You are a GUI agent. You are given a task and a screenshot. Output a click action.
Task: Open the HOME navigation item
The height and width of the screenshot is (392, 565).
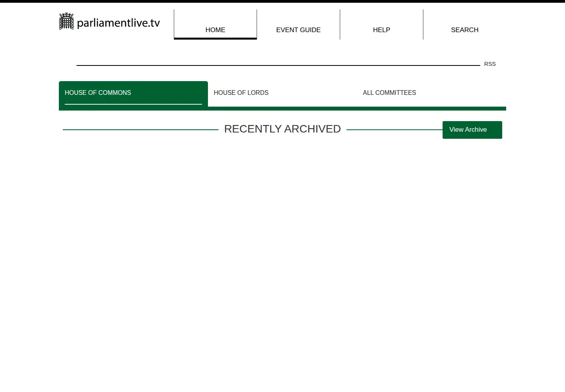(215, 24)
